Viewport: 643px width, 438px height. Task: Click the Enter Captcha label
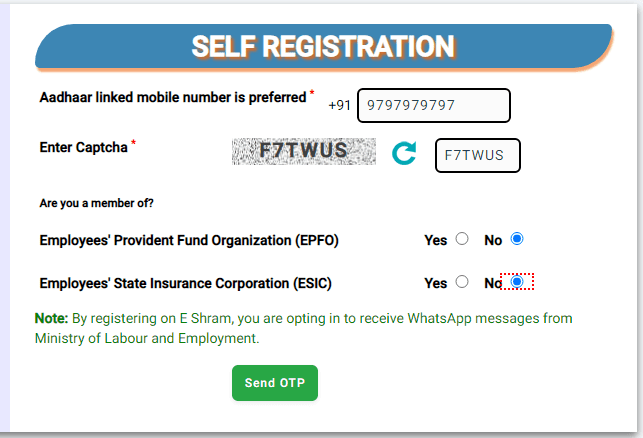point(83,147)
